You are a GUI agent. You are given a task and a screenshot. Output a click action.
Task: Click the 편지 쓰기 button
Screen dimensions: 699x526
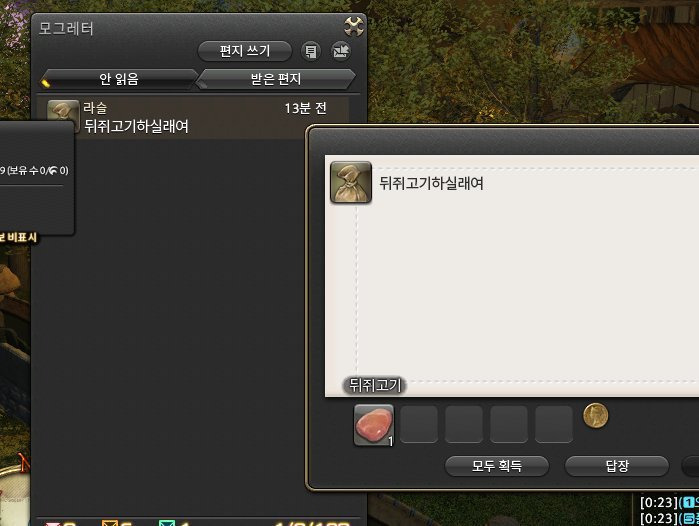[245, 51]
